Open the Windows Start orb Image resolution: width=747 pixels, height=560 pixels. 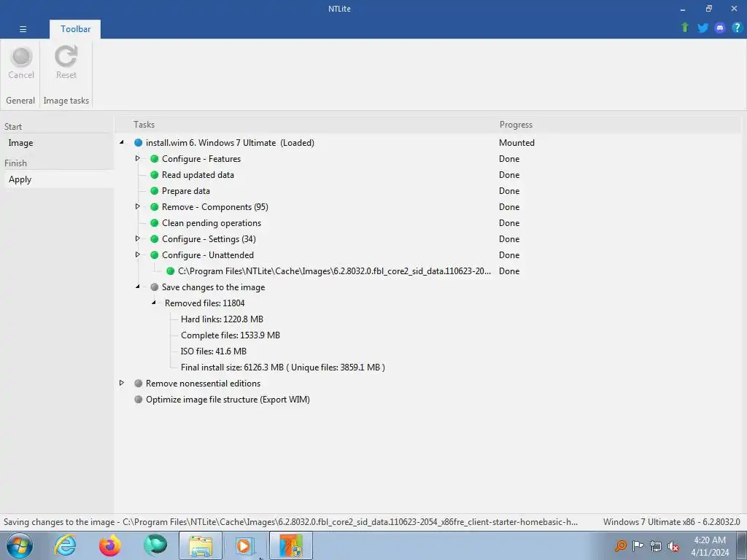pyautogui.click(x=19, y=545)
